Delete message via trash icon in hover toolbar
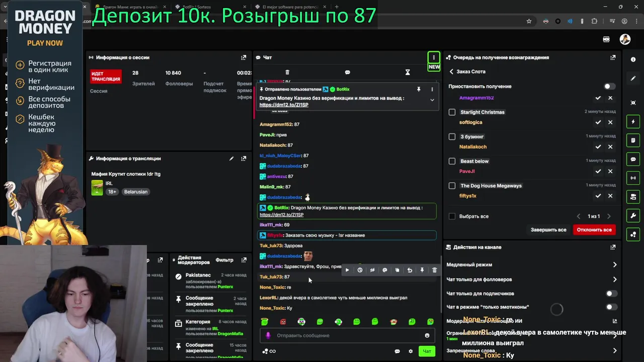This screenshot has height=362, width=644. pos(434,270)
